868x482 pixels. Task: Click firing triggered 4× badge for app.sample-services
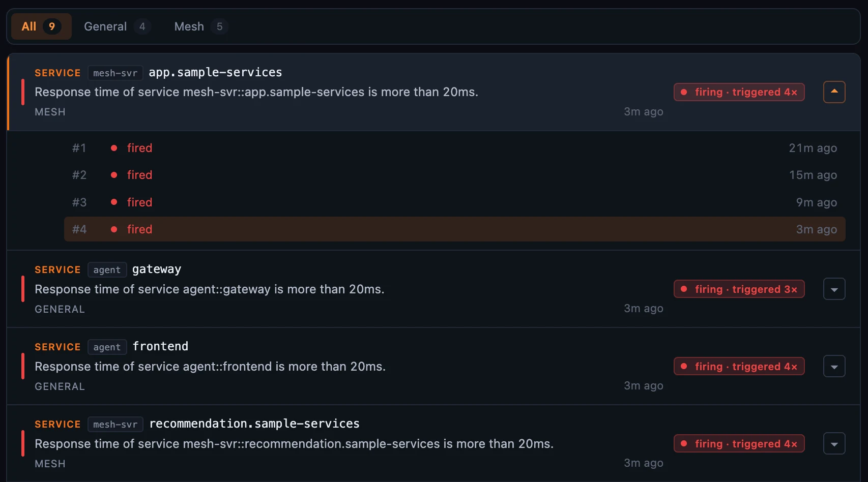739,92
